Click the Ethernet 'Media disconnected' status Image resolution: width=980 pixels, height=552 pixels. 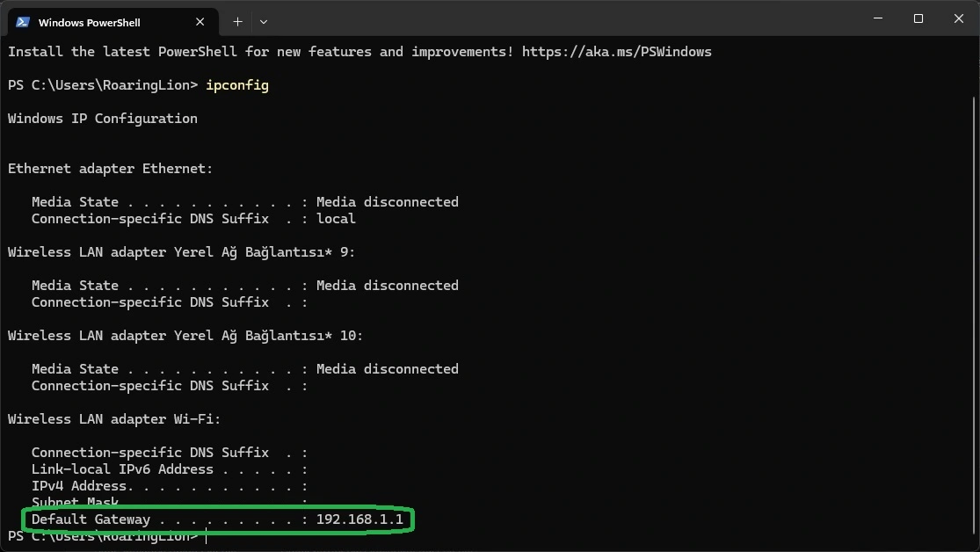tap(388, 202)
